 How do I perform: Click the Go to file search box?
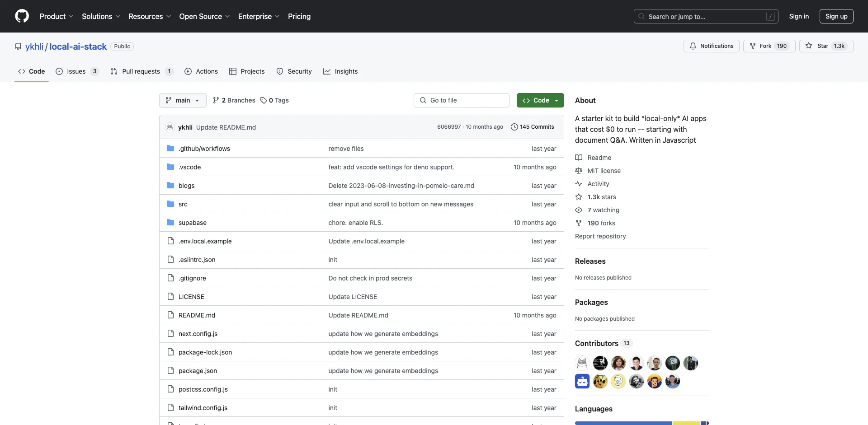point(462,100)
